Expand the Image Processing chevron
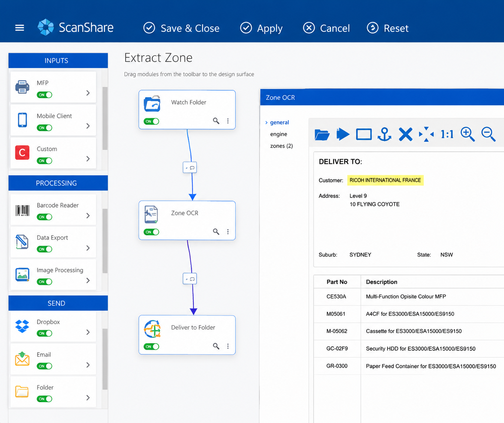This screenshot has height=423, width=504. [88, 280]
